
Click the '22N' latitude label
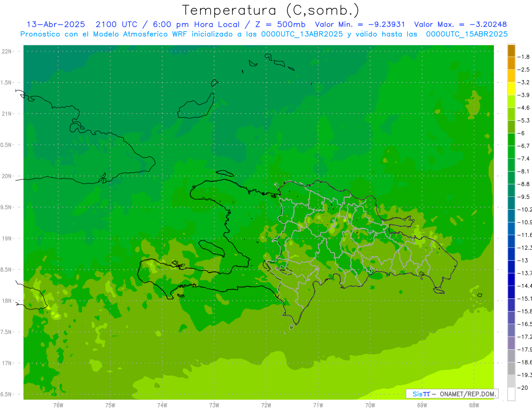click(7, 51)
